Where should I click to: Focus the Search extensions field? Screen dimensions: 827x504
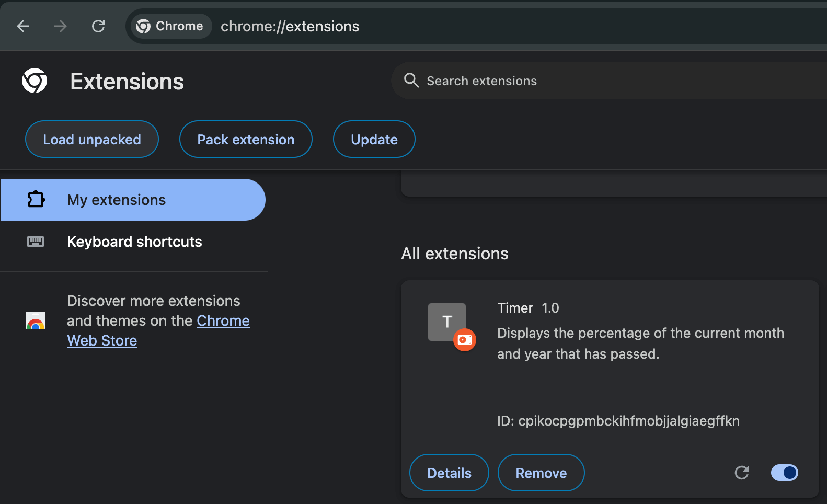610,81
